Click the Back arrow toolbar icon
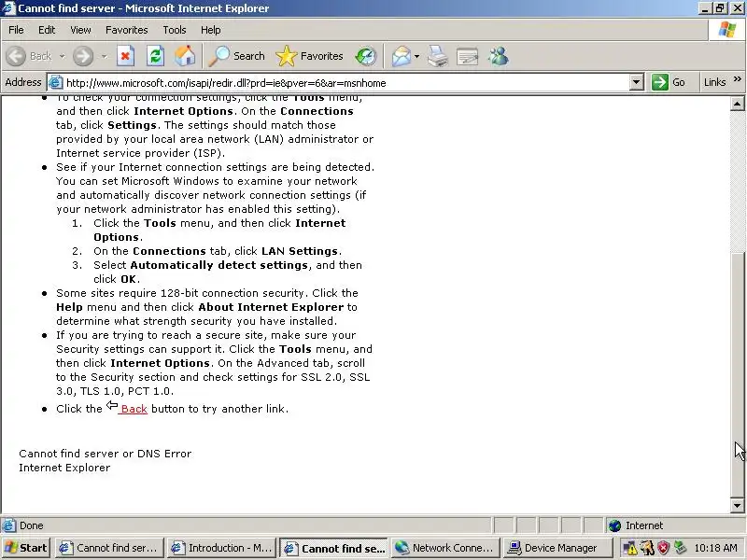The height and width of the screenshot is (560, 747). 16,56
